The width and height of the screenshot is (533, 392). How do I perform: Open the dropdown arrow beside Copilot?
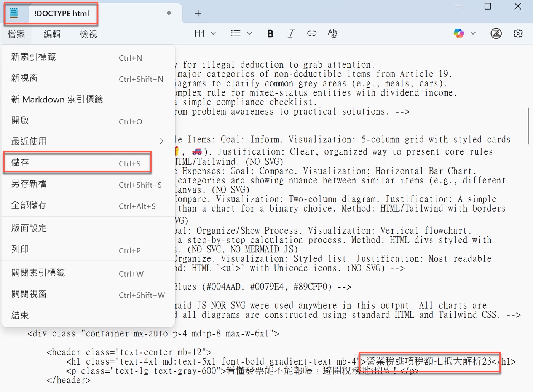pyautogui.click(x=473, y=33)
